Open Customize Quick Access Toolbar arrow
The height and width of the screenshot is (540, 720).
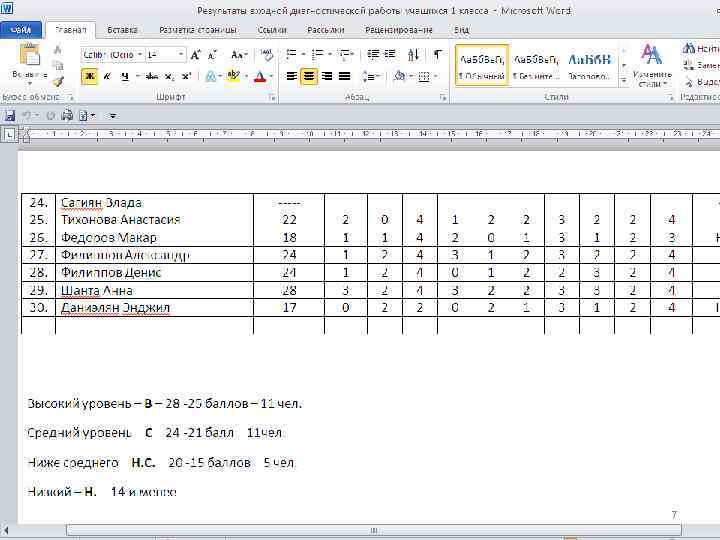pos(112,116)
